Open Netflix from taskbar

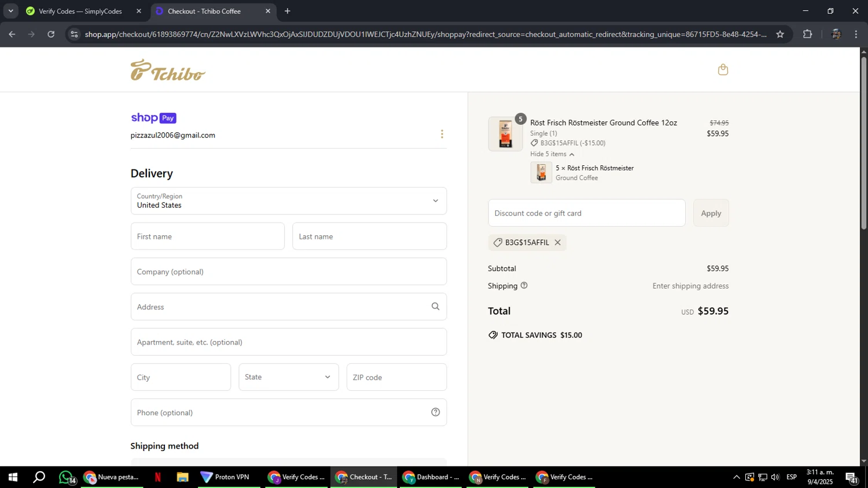(157, 477)
